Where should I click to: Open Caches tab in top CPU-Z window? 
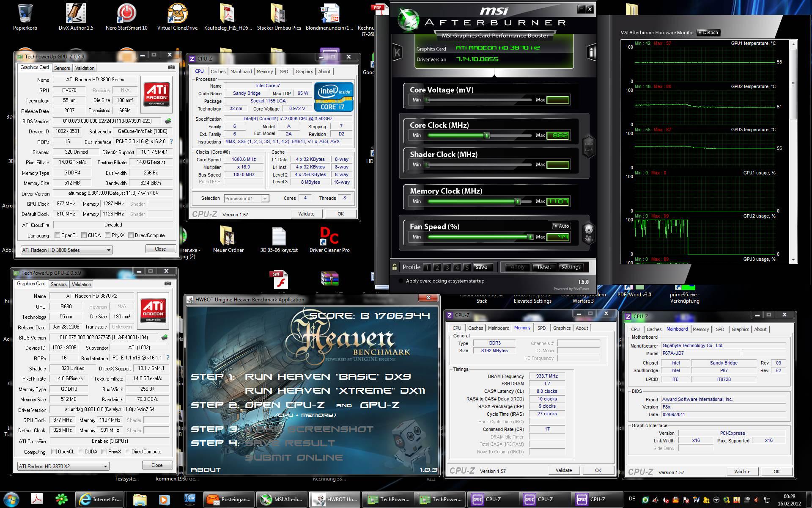tap(218, 72)
